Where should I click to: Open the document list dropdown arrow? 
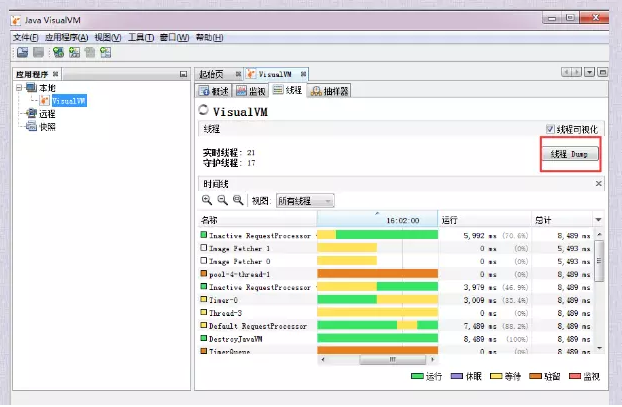[589, 72]
